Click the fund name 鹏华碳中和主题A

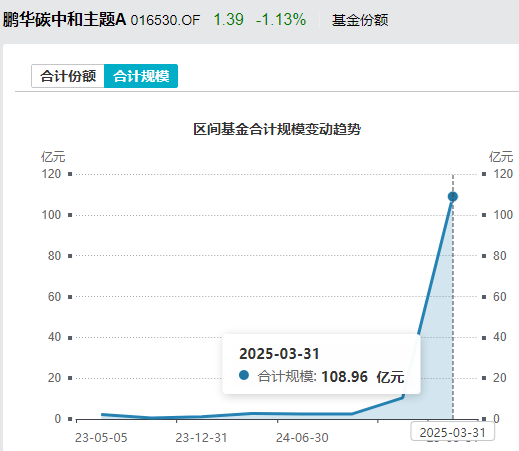[65, 19]
